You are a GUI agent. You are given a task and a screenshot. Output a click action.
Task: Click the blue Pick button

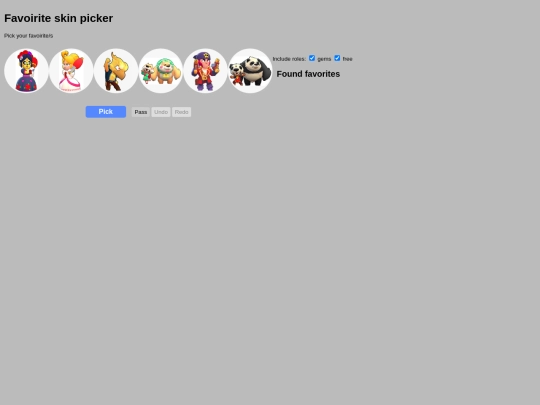(106, 112)
